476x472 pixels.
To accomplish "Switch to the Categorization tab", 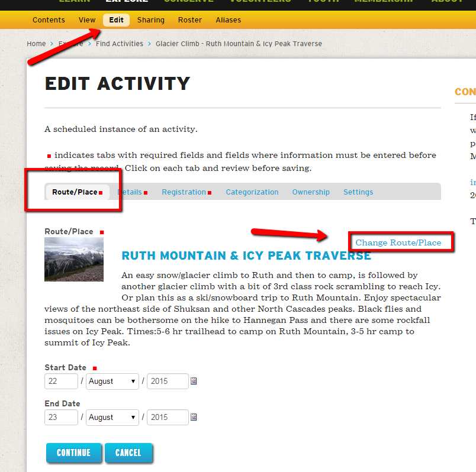I will tap(252, 192).
